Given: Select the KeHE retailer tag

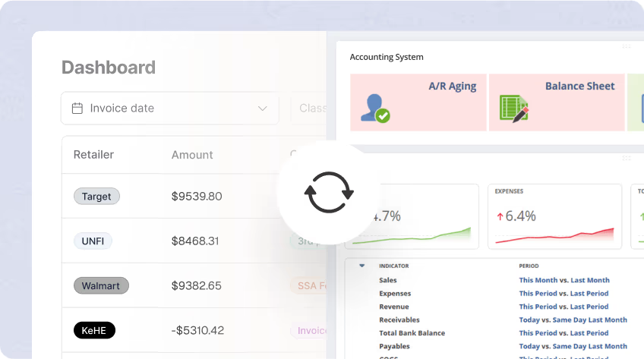Looking at the screenshot, I should coord(94,330).
